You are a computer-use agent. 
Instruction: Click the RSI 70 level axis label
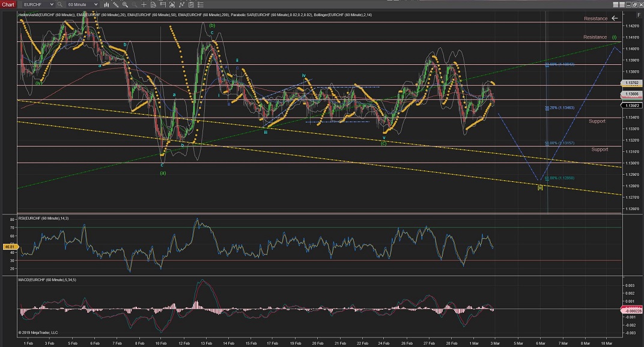tap(13, 228)
